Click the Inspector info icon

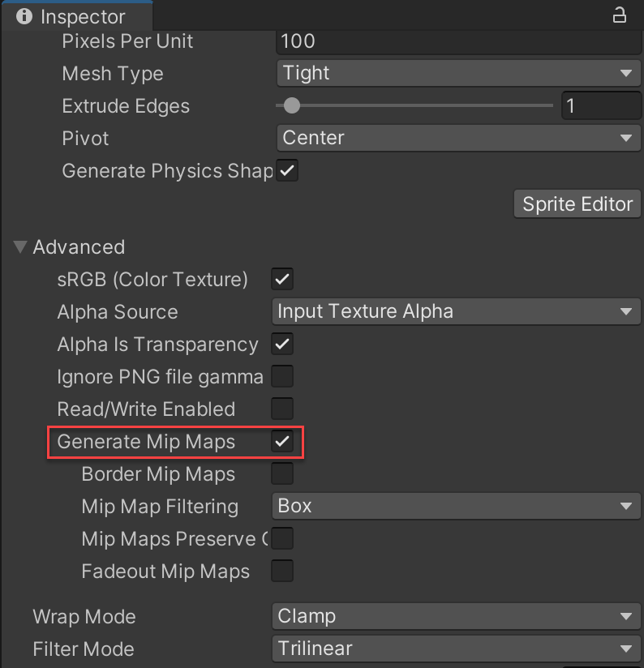24,16
